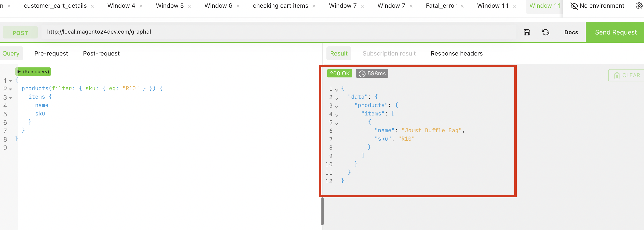Click the refresh/resend icon next to save

pyautogui.click(x=546, y=32)
